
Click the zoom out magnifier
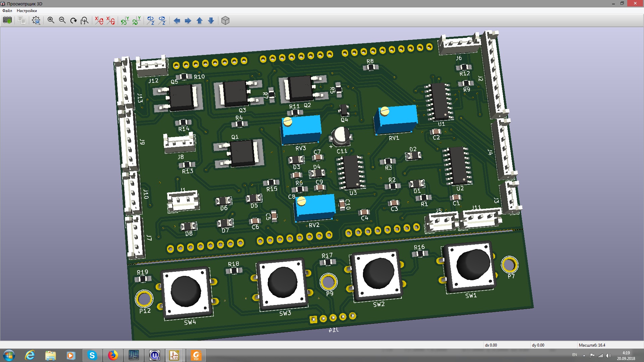[62, 20]
